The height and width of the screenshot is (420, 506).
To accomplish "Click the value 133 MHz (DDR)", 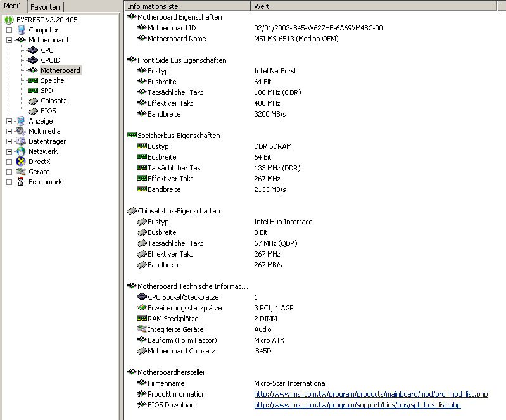I will click(x=277, y=168).
